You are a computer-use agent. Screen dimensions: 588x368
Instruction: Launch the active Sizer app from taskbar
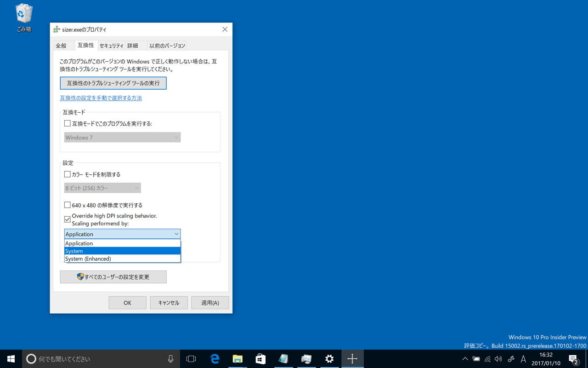pos(352,358)
